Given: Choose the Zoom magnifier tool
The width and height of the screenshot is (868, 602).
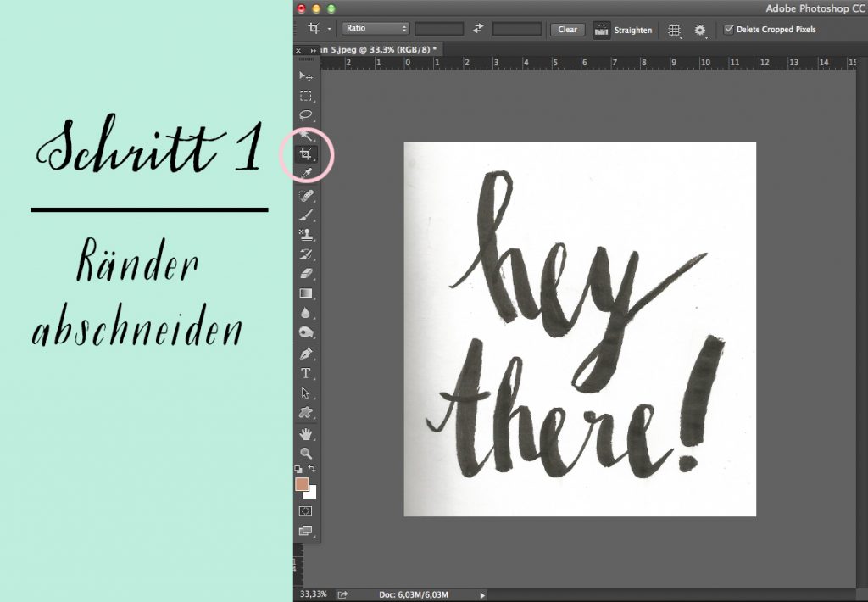Looking at the screenshot, I should 305,453.
